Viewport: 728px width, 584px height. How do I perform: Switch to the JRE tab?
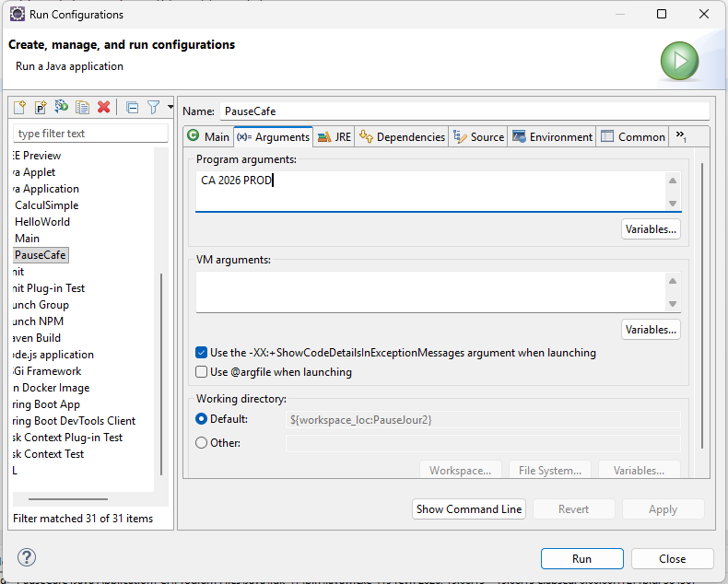tap(335, 136)
